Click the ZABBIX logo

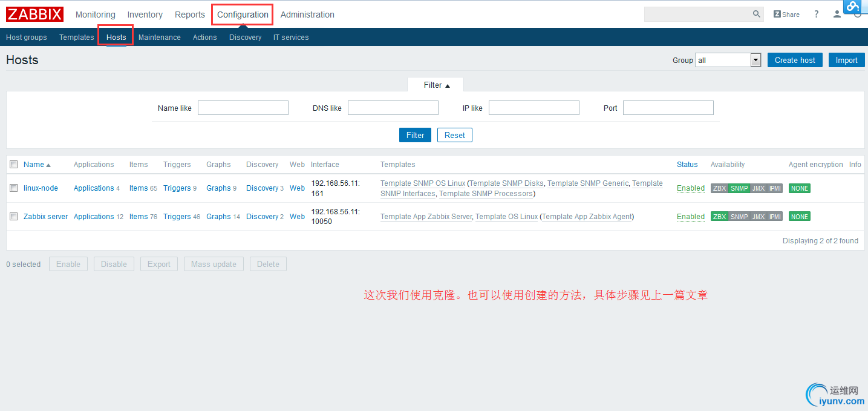34,14
